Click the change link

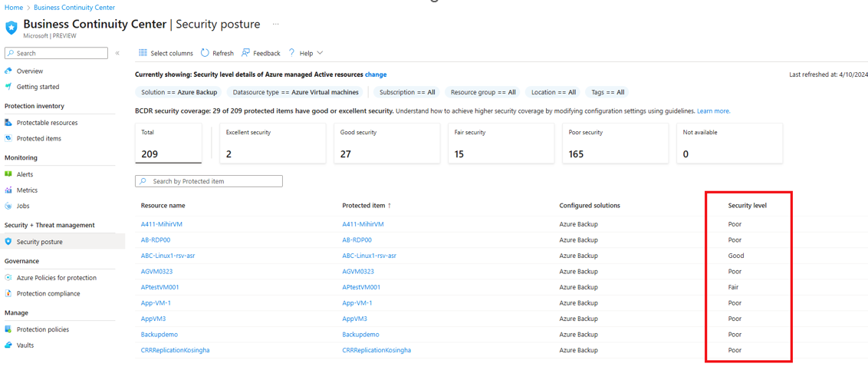[x=376, y=74]
